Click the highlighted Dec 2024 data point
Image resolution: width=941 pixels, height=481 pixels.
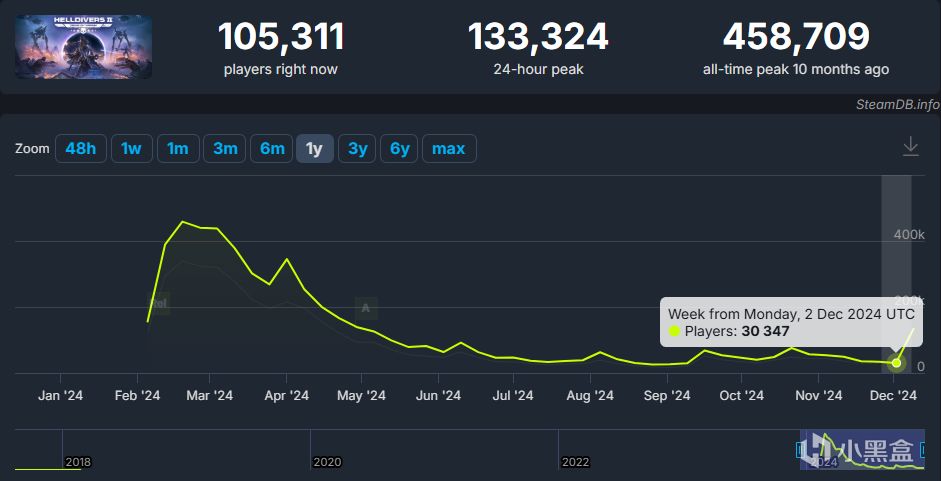click(x=896, y=363)
